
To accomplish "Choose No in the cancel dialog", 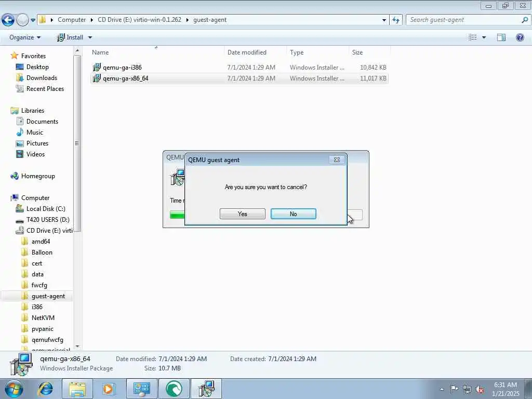I will point(293,214).
